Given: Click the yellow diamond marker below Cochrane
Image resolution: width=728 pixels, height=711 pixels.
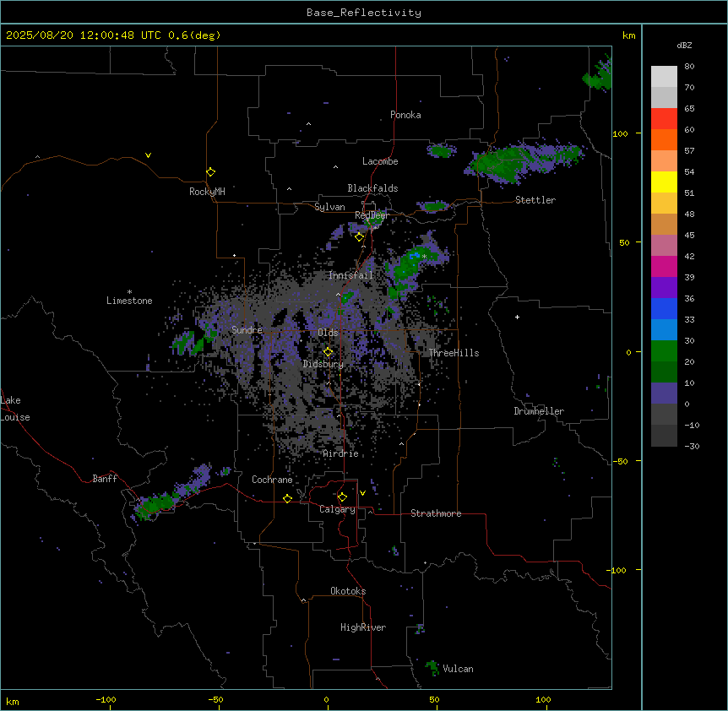Looking at the screenshot, I should [x=287, y=498].
